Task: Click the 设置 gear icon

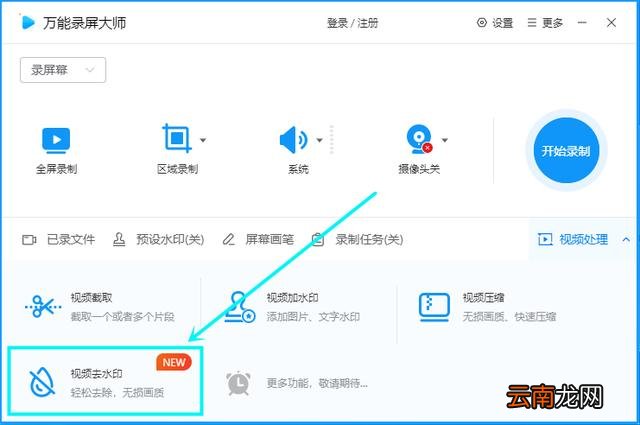Action: coord(482,22)
